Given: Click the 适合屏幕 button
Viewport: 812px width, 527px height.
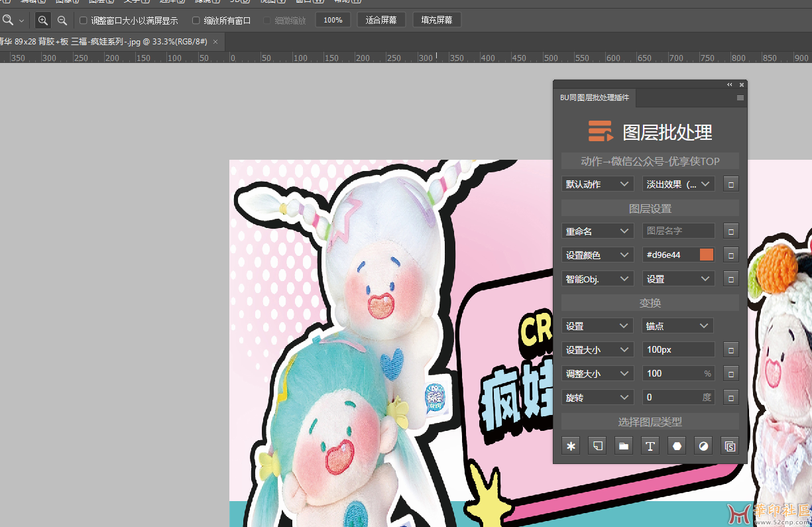Looking at the screenshot, I should [x=381, y=21].
